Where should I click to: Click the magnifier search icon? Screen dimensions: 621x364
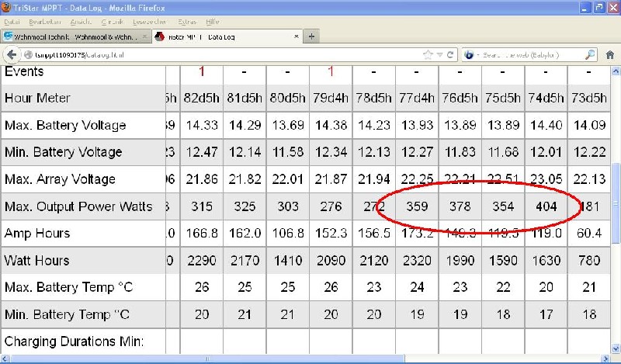coord(591,55)
